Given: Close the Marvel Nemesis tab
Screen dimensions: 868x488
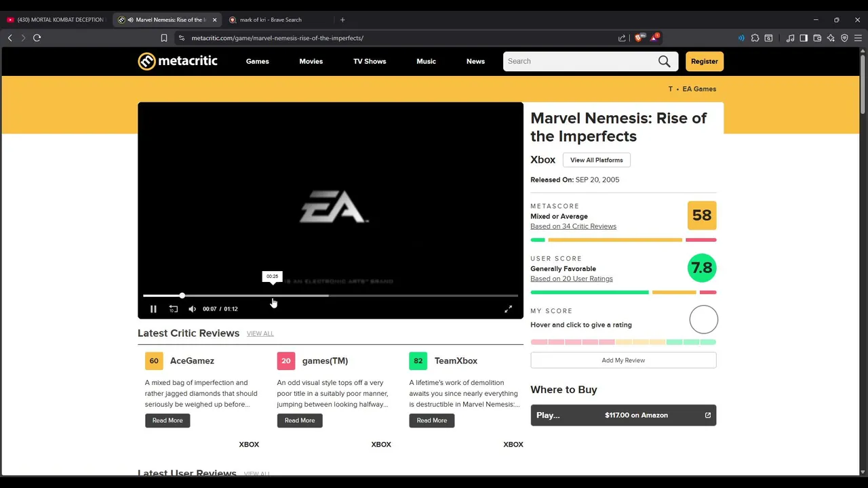Looking at the screenshot, I should [214, 20].
